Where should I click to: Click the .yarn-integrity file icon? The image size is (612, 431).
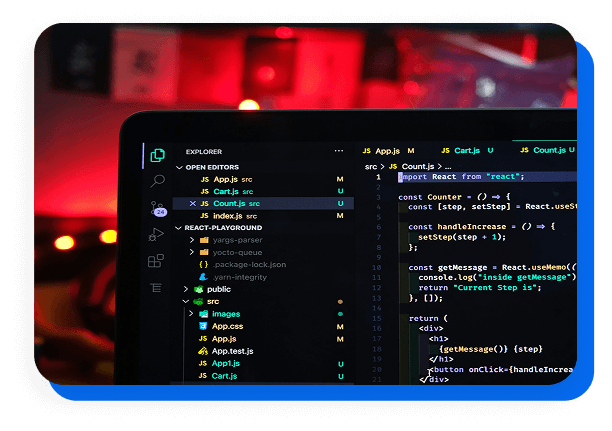pos(203,276)
